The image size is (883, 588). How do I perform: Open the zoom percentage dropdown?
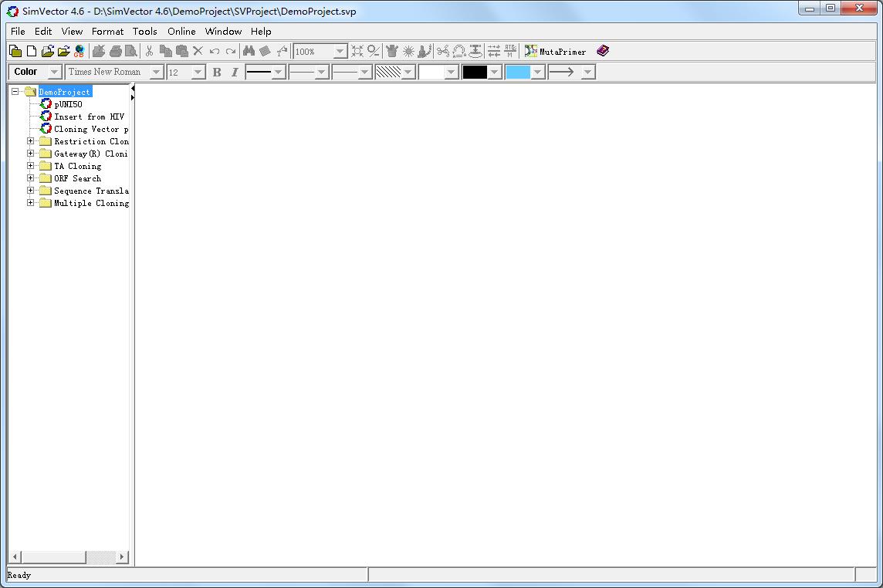340,52
